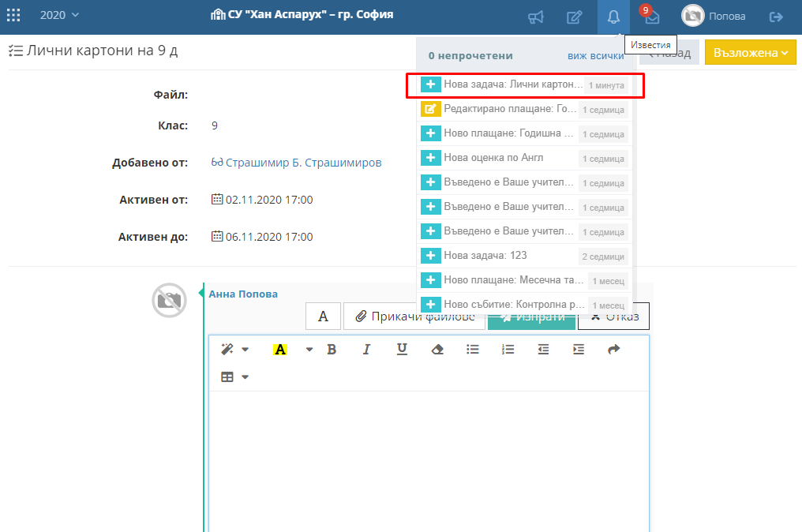Click the eraser clear formatting icon
Screen dimensions: 802x532
tap(438, 350)
